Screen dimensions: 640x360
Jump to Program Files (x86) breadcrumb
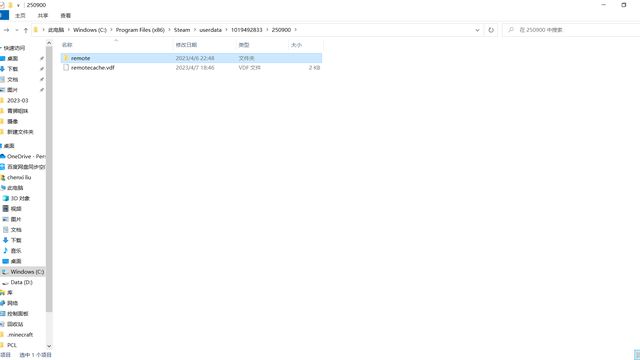tap(140, 30)
